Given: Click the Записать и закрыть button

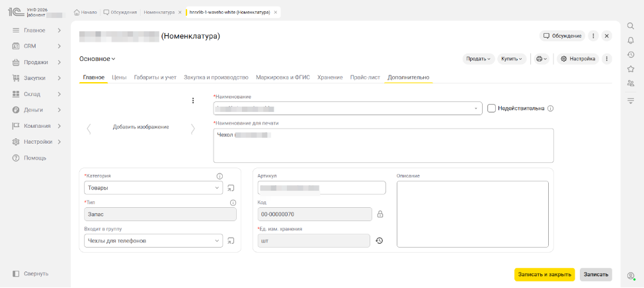Looking at the screenshot, I should [x=544, y=274].
